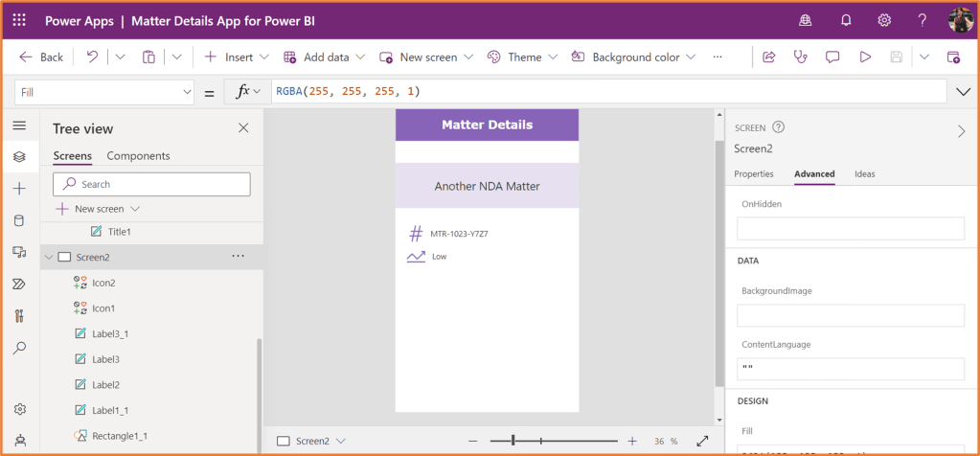Click the Add data button

point(316,57)
